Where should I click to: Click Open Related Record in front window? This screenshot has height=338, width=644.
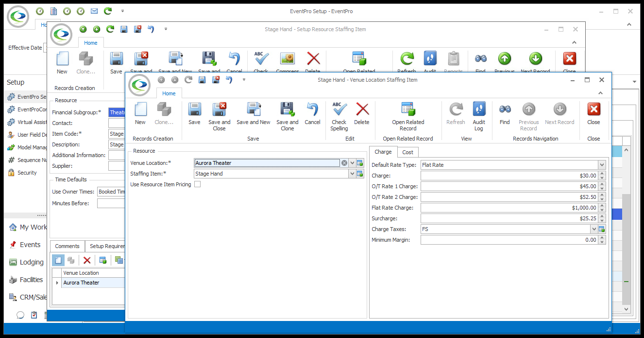408,117
